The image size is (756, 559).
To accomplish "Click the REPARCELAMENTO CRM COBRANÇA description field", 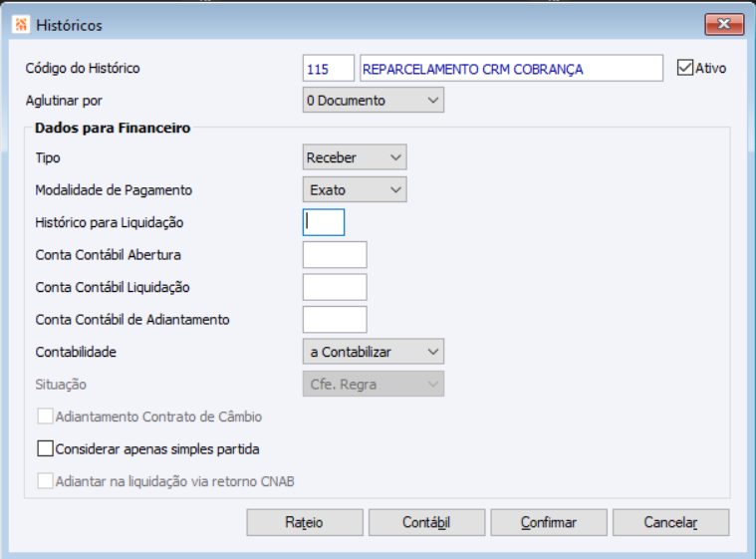I will (x=511, y=69).
